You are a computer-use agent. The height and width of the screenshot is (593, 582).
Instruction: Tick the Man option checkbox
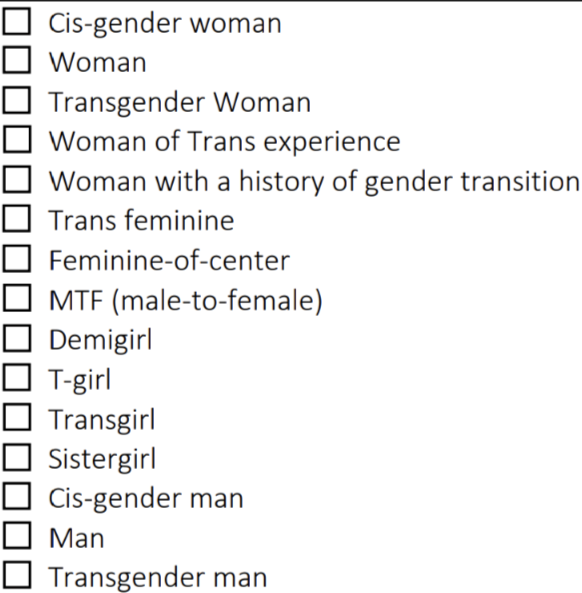[x=17, y=536]
